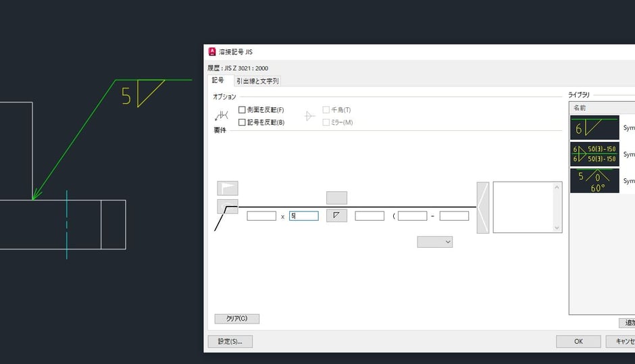Toggle the 千鳥(T) checkbox
This screenshot has height=364, width=635.
pos(326,109)
